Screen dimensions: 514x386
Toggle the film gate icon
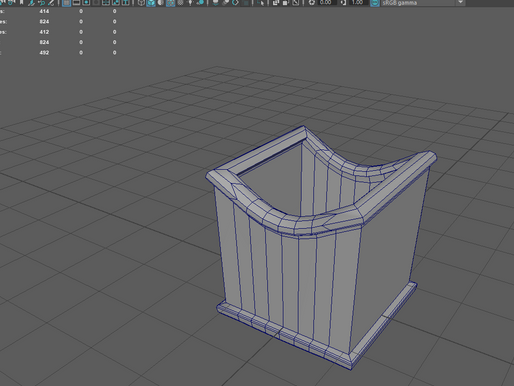point(76,2)
